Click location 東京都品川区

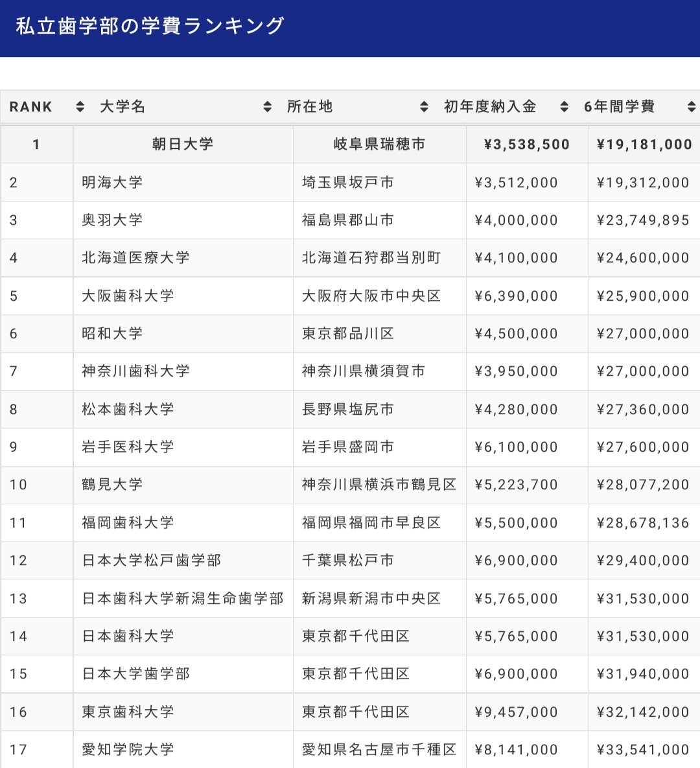tap(348, 334)
